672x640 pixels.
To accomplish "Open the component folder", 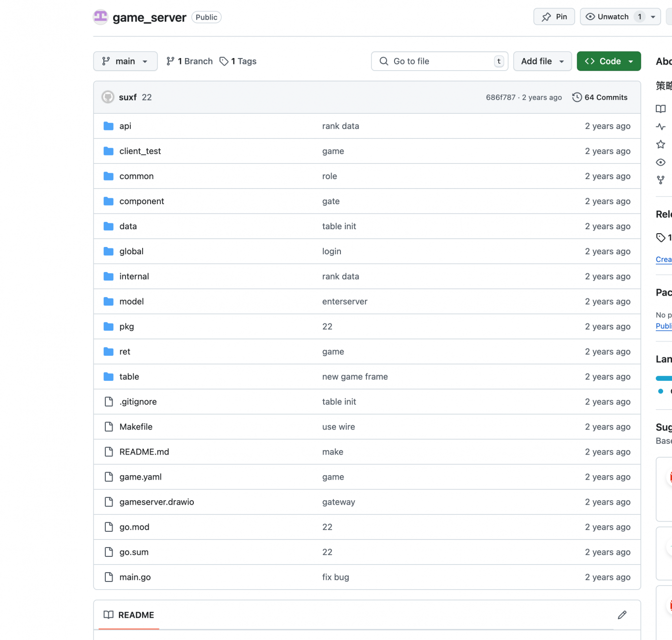I will (142, 201).
